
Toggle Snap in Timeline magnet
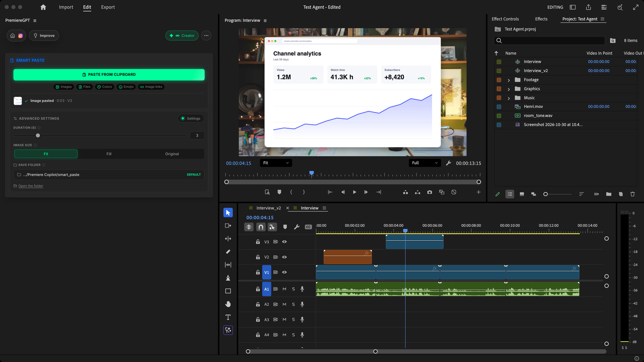pyautogui.click(x=261, y=227)
